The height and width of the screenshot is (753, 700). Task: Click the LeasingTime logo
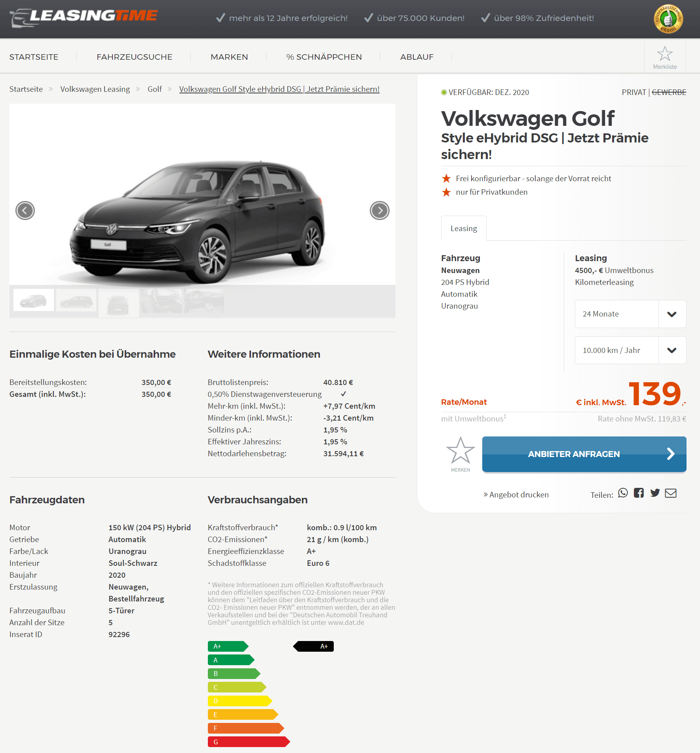(84, 17)
